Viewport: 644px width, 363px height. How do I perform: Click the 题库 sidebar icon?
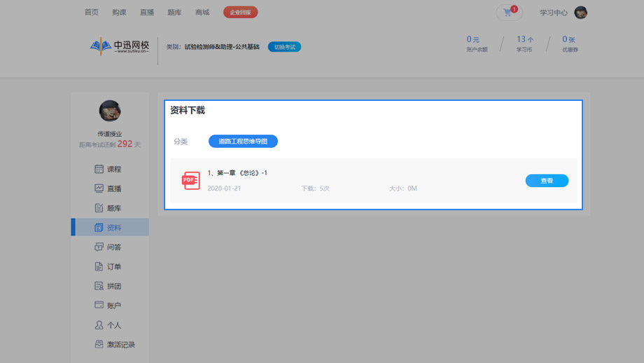point(99,208)
